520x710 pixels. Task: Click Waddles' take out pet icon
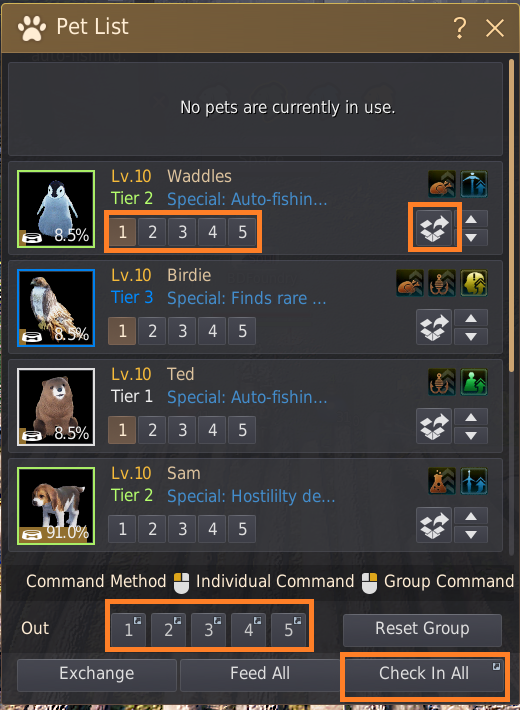434,228
